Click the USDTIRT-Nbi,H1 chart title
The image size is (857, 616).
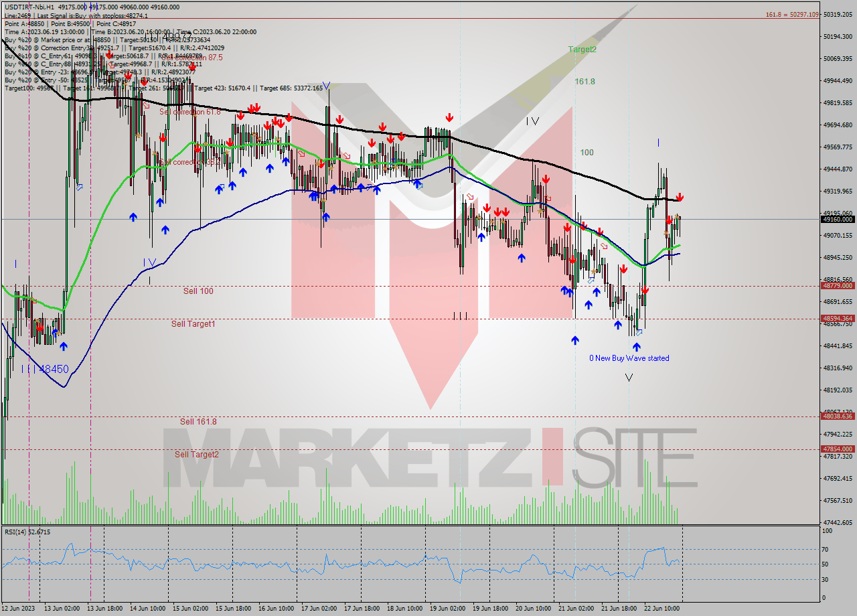(31, 7)
